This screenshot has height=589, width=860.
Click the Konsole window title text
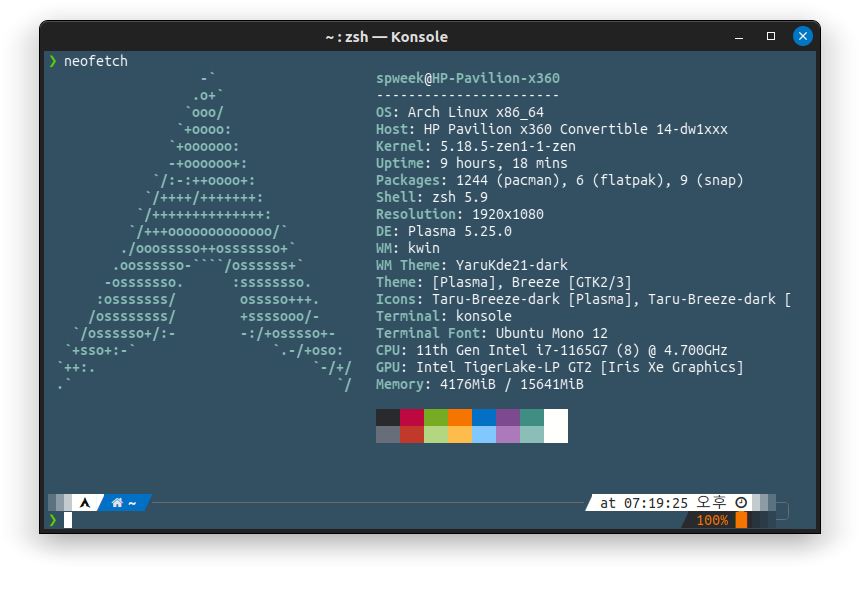click(x=387, y=37)
